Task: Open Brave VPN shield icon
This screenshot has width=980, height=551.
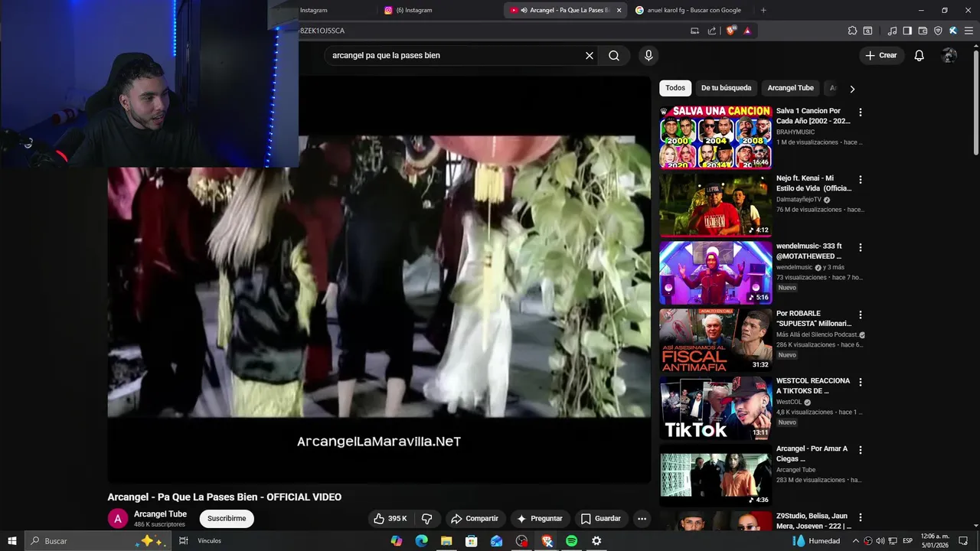Action: click(x=938, y=31)
